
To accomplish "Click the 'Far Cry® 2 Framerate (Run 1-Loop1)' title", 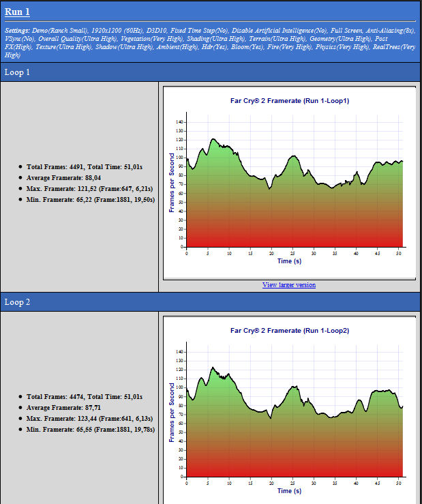I will pos(290,101).
